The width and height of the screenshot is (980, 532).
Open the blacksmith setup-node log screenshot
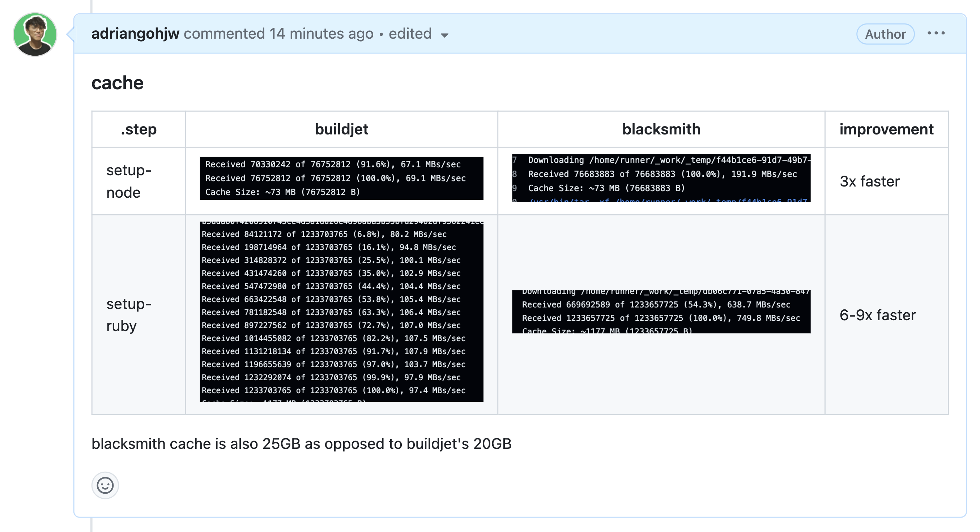pyautogui.click(x=661, y=178)
